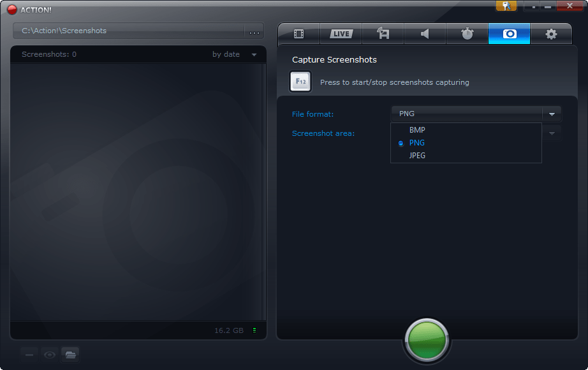Open the export/upload tab icon
This screenshot has height=370, width=588.
(383, 34)
